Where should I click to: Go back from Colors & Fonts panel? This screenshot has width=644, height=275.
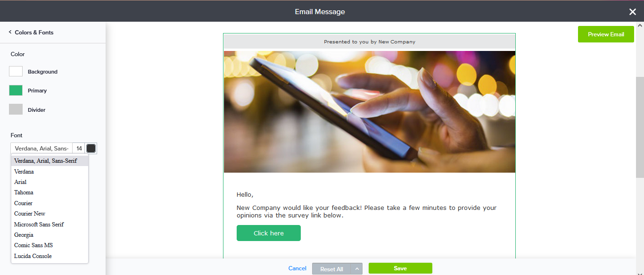[10, 32]
